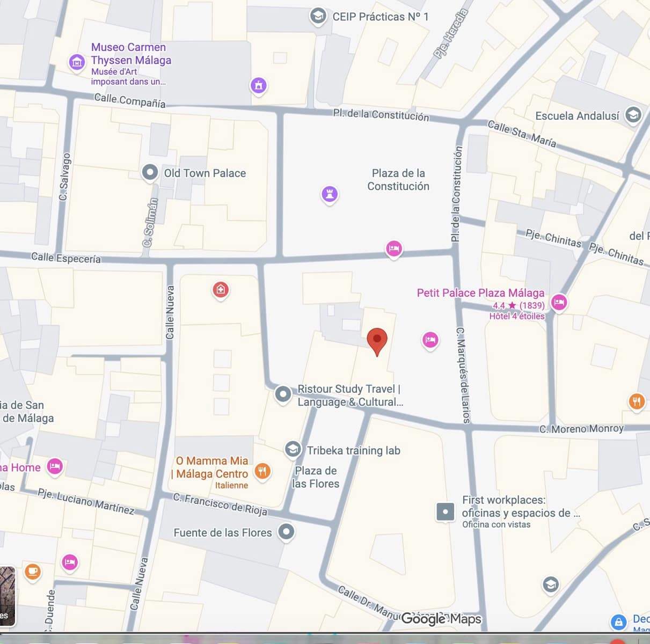
Task: Click the Old Town Palace marker icon
Action: 150,173
